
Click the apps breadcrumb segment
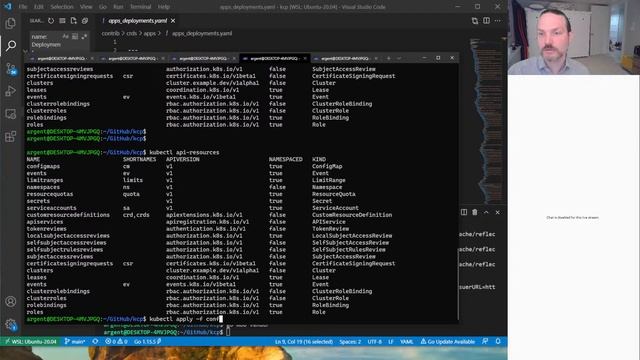150,33
